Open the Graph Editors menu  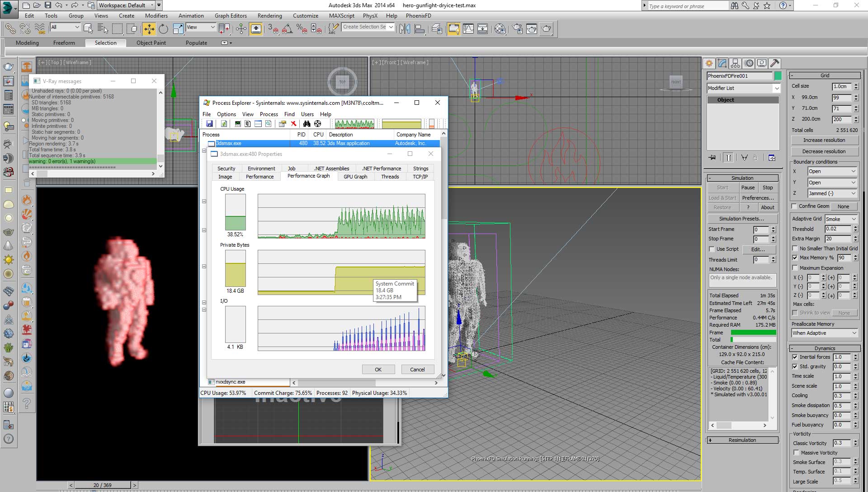pos(231,15)
